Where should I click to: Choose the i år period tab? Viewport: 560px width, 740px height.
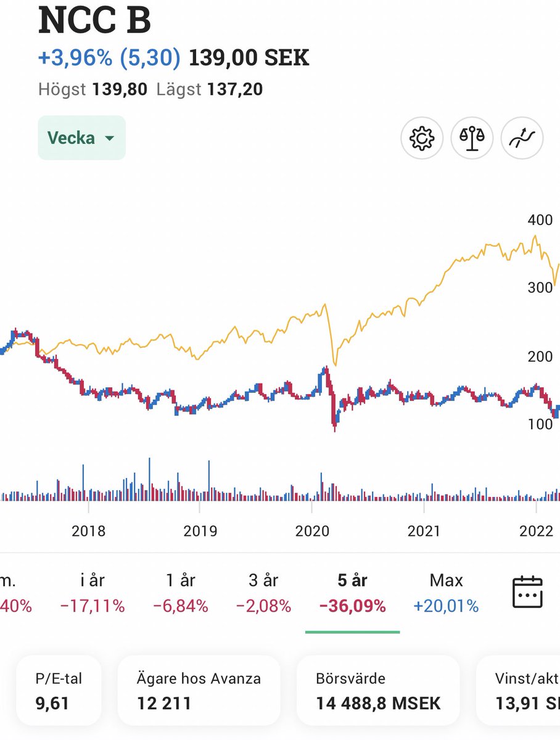coord(92,593)
